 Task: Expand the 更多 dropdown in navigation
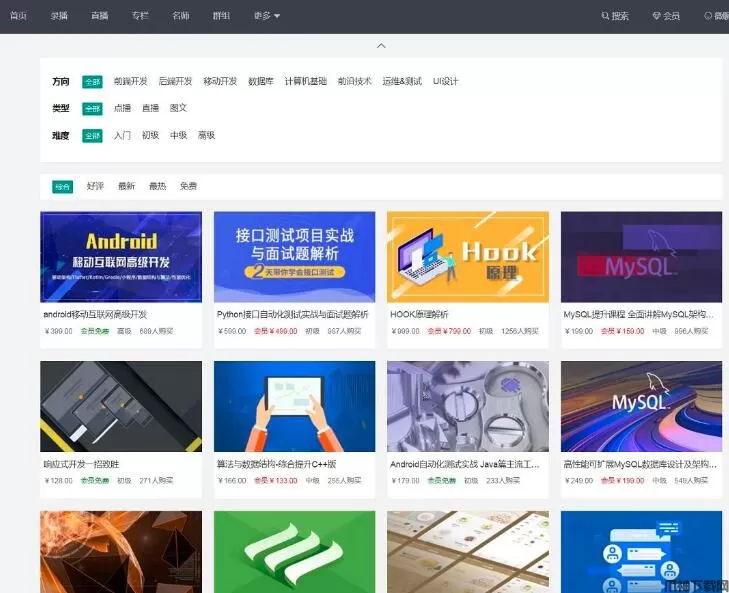pos(267,16)
